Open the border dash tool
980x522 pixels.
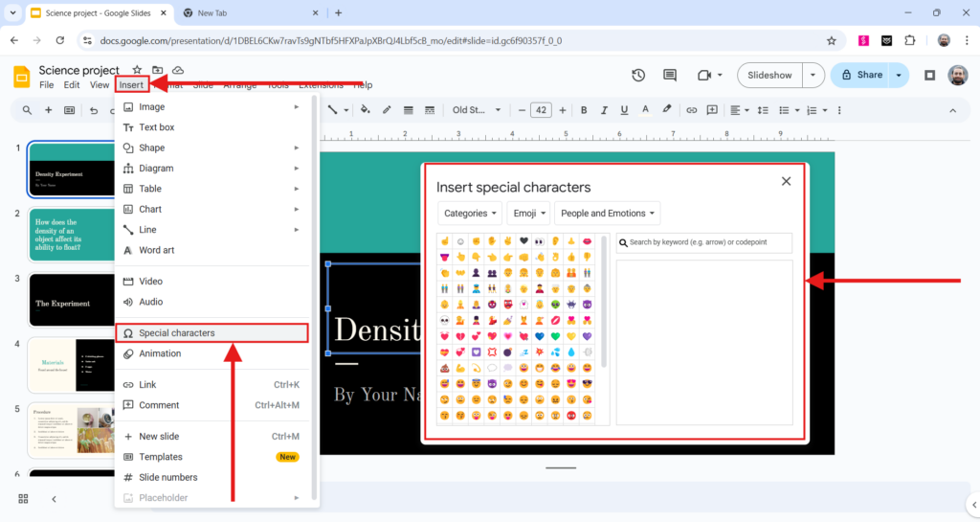coord(430,111)
